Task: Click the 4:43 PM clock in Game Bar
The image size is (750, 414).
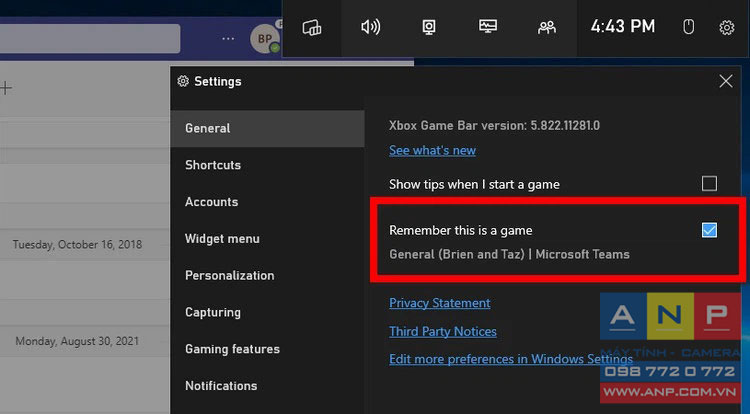Action: 622,27
